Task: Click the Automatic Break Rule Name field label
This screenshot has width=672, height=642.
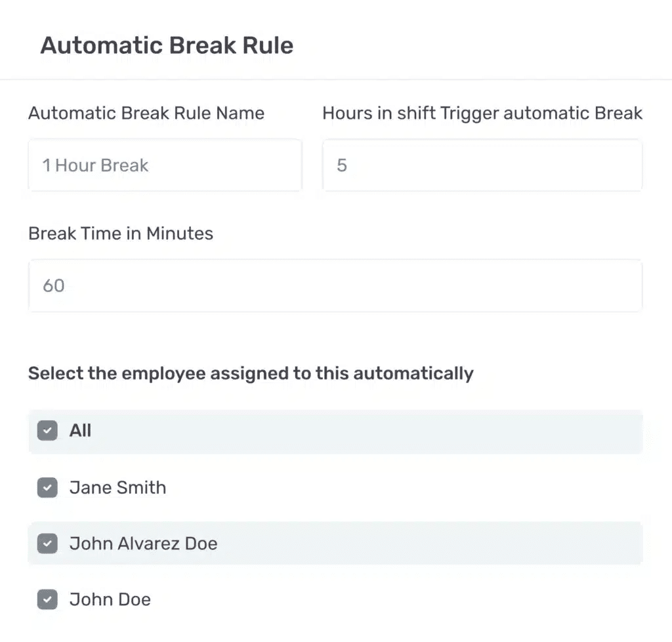Action: (x=146, y=113)
